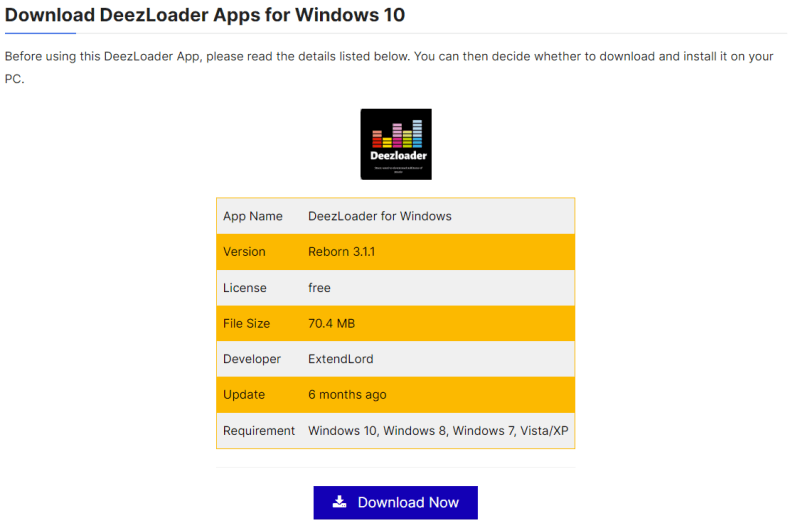Click the free license value
Screen dimensions: 800x528
(x=319, y=288)
